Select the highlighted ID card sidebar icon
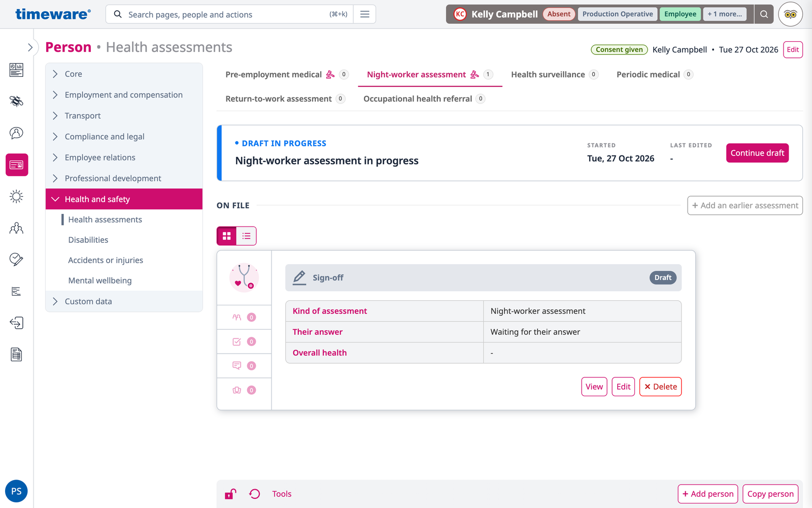 tap(17, 165)
